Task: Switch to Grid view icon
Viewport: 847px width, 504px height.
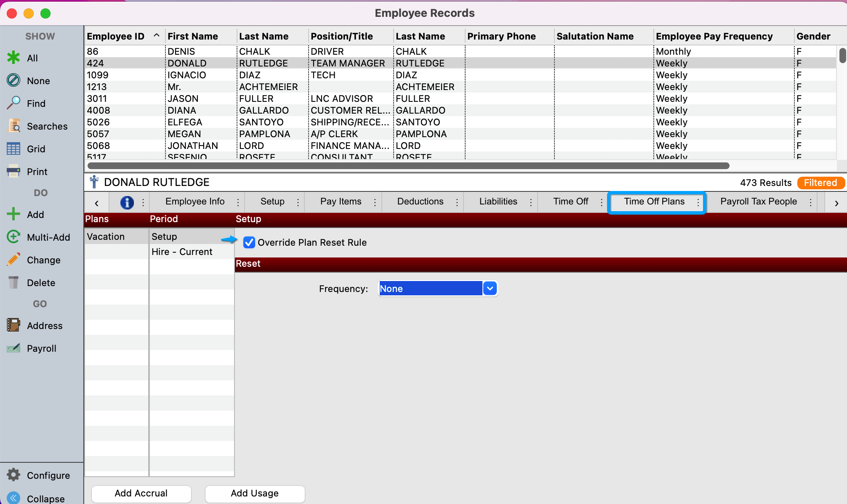Action: pyautogui.click(x=13, y=149)
